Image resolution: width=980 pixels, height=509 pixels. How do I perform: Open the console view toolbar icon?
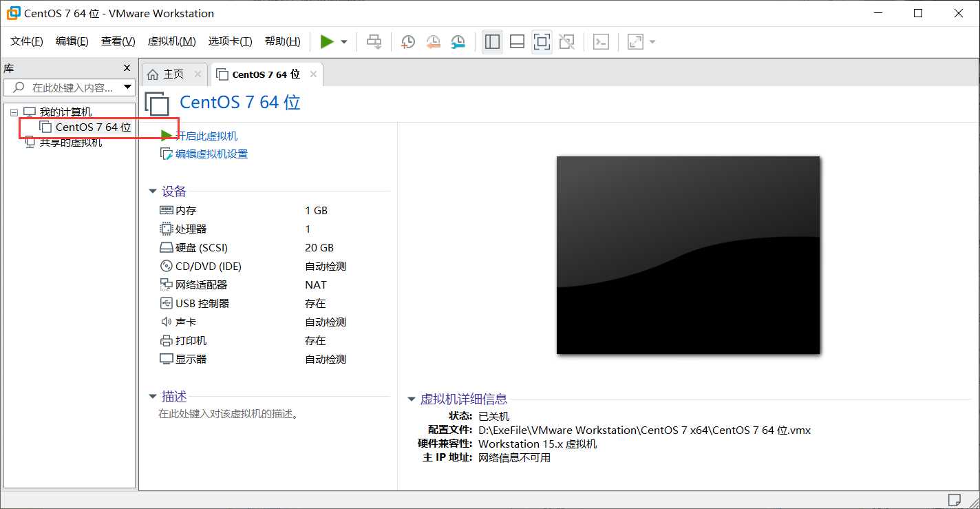click(x=601, y=42)
